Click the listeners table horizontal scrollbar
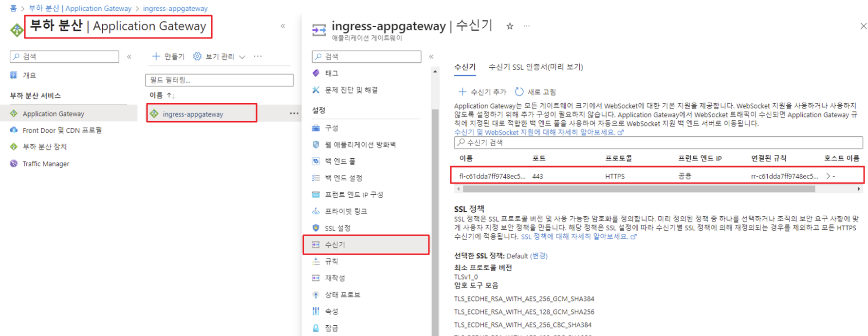Viewport: 868px width, 336px height. coord(639,189)
